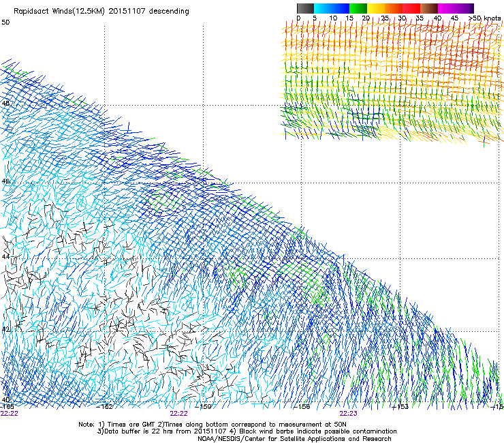This screenshot has height=443, width=504.
Task: Click the latitude label '50'
Action: tap(5, 22)
